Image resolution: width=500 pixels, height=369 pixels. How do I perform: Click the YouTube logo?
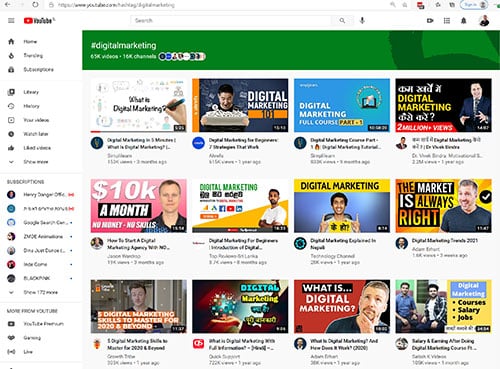(39, 21)
